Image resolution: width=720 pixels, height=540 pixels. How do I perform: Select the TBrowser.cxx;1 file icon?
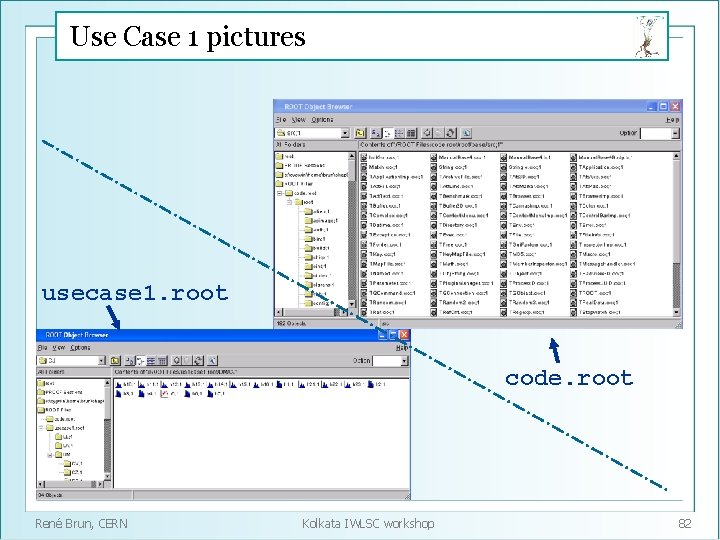[503, 196]
